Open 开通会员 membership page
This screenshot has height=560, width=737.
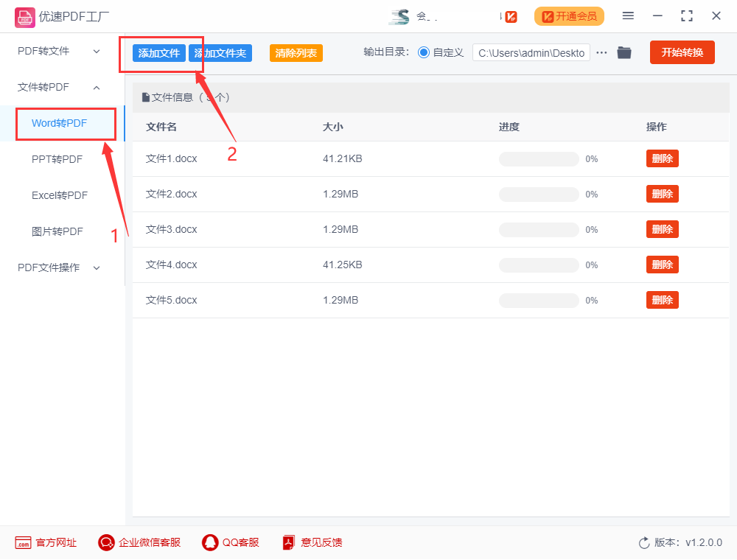(569, 15)
